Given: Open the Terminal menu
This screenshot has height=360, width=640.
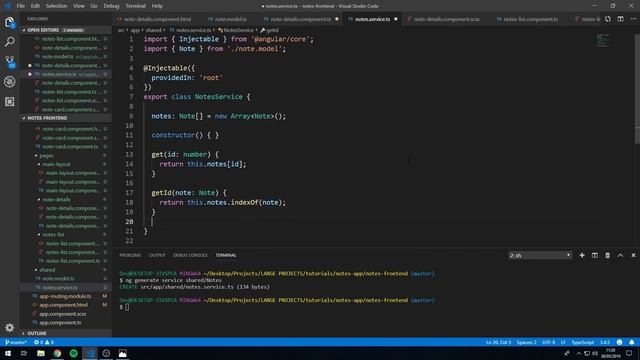Looking at the screenshot, I should tap(136, 6).
